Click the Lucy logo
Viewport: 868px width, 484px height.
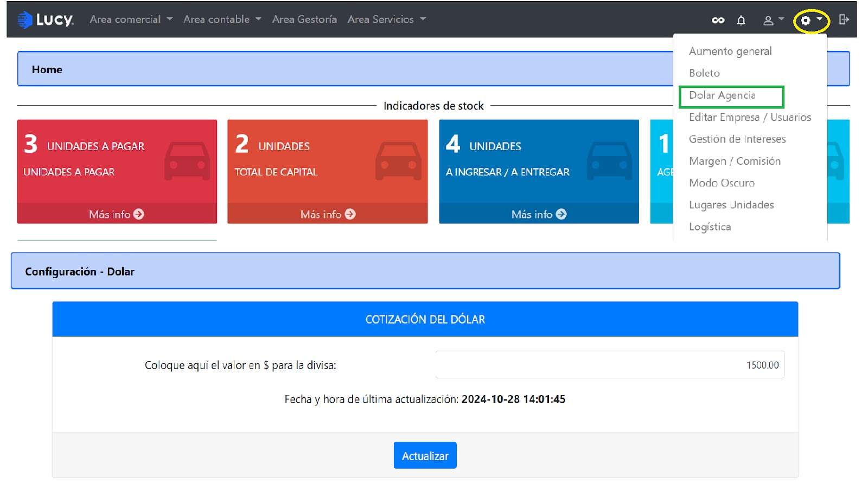click(46, 20)
